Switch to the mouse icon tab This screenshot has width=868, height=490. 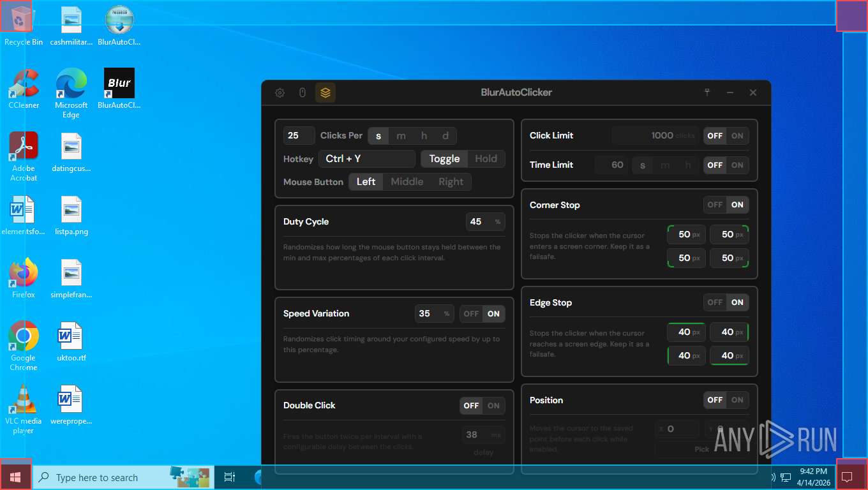pos(303,93)
